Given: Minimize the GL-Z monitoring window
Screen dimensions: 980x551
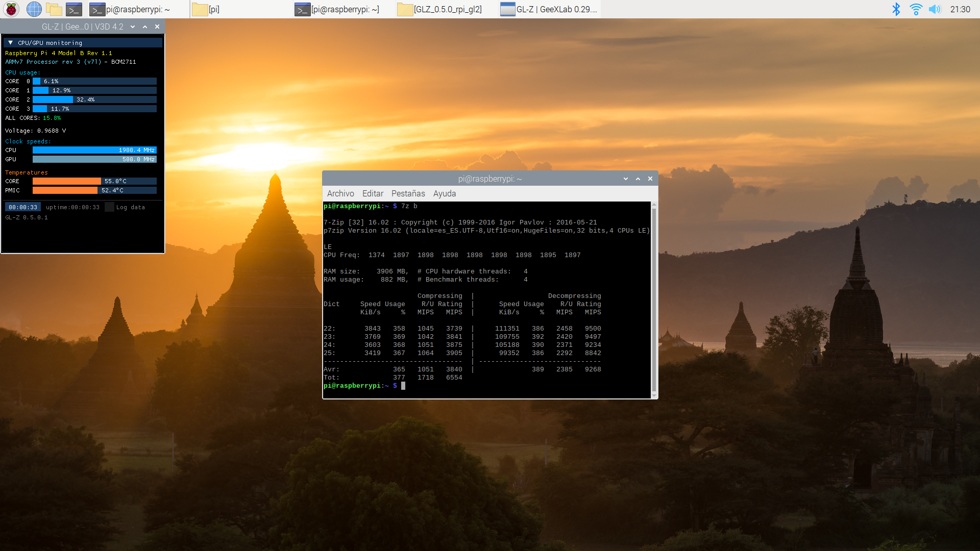Looking at the screenshot, I should click(x=133, y=27).
